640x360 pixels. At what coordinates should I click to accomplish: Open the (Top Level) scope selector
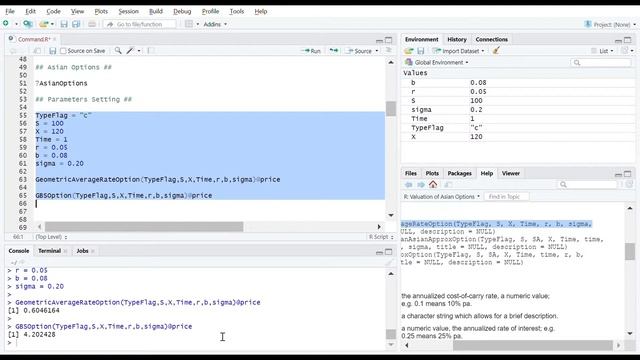[51, 237]
